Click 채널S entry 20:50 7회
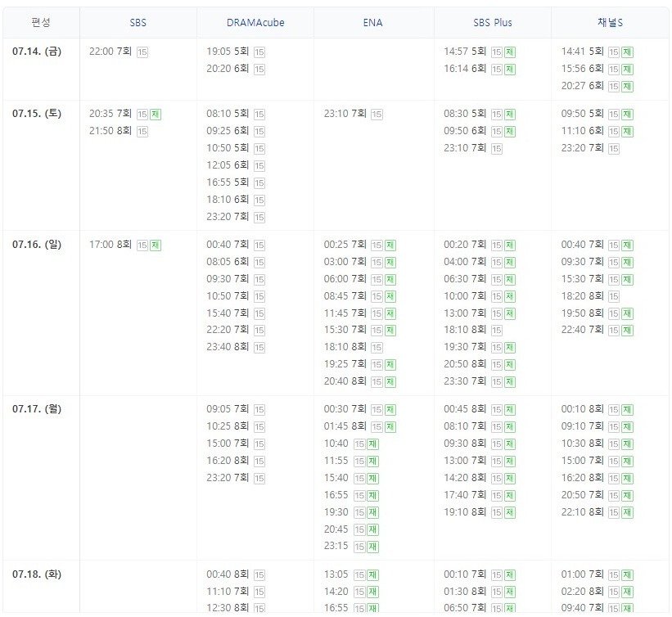672x617 pixels. coord(583,495)
